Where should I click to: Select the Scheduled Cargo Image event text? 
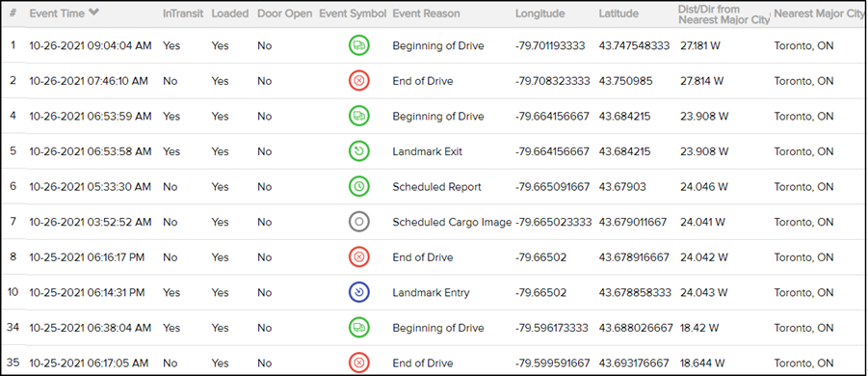[452, 222]
